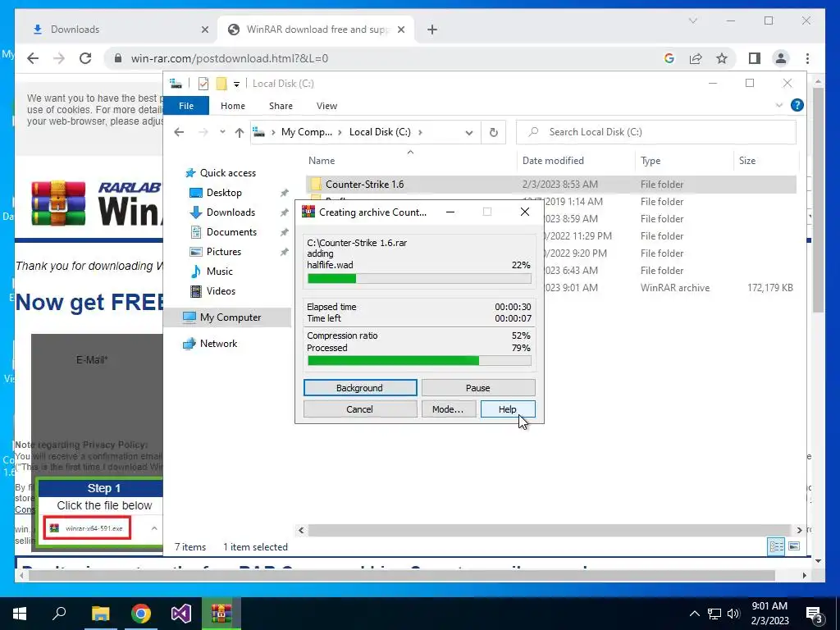The width and height of the screenshot is (840, 630).
Task: Click Properties quick access toolbar icon
Action: pos(203,84)
